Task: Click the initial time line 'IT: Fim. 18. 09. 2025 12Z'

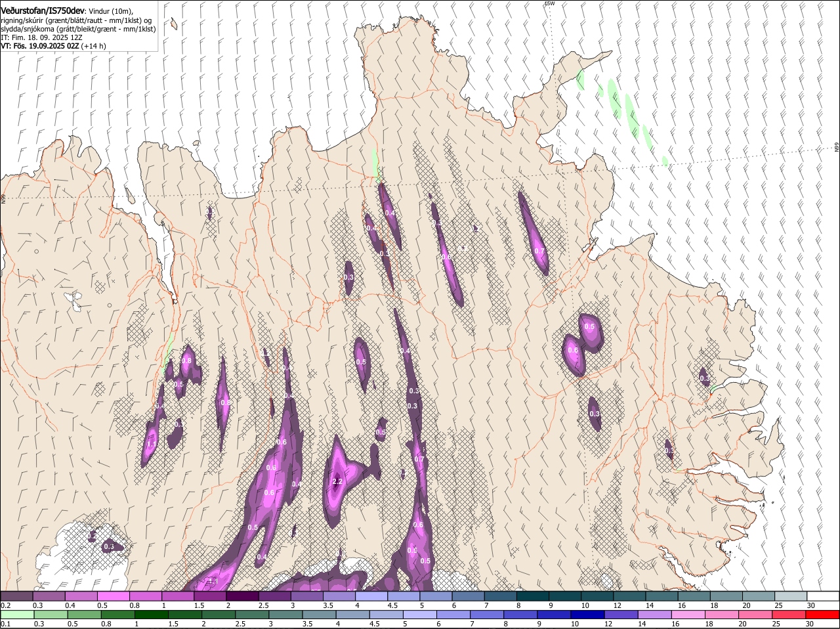Action: [41, 38]
